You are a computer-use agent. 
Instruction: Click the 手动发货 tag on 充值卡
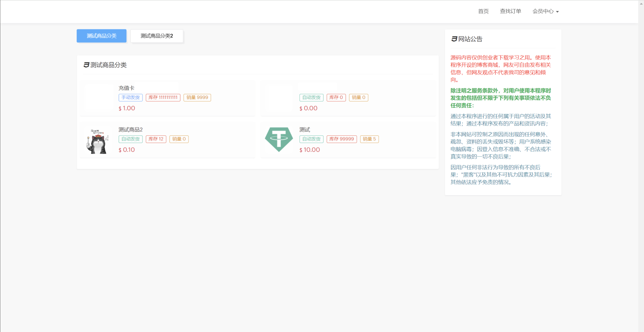[x=131, y=97]
